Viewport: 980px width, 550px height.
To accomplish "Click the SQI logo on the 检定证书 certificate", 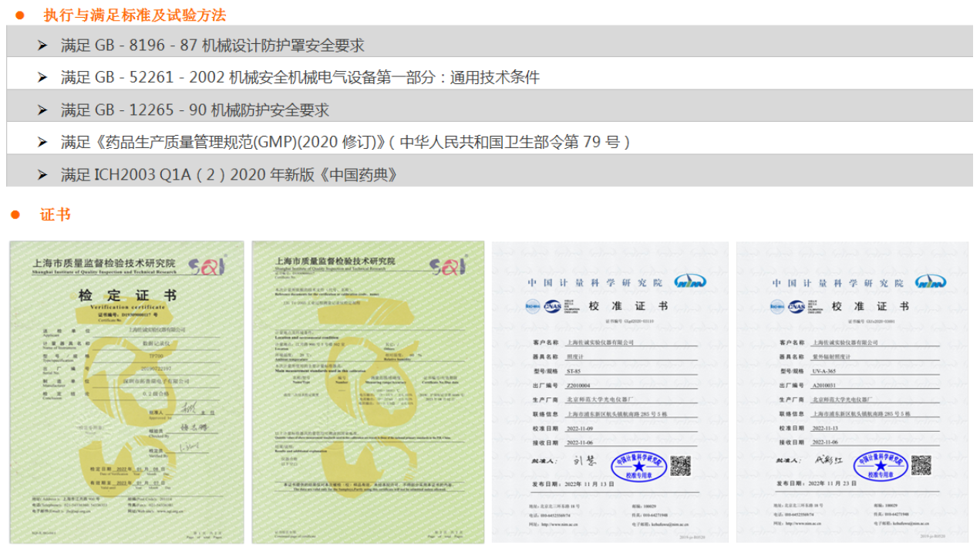I will click(x=210, y=266).
